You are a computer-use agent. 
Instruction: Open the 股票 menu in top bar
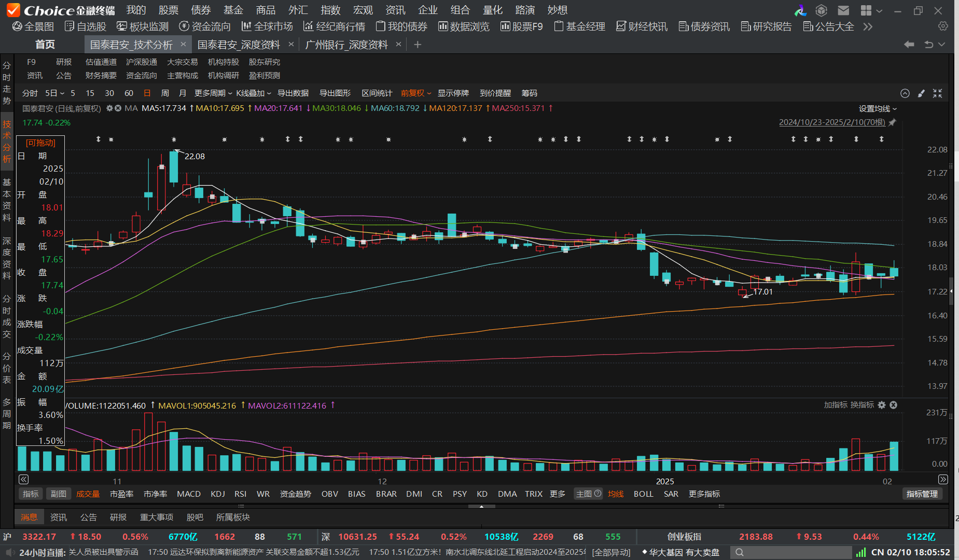coord(168,10)
